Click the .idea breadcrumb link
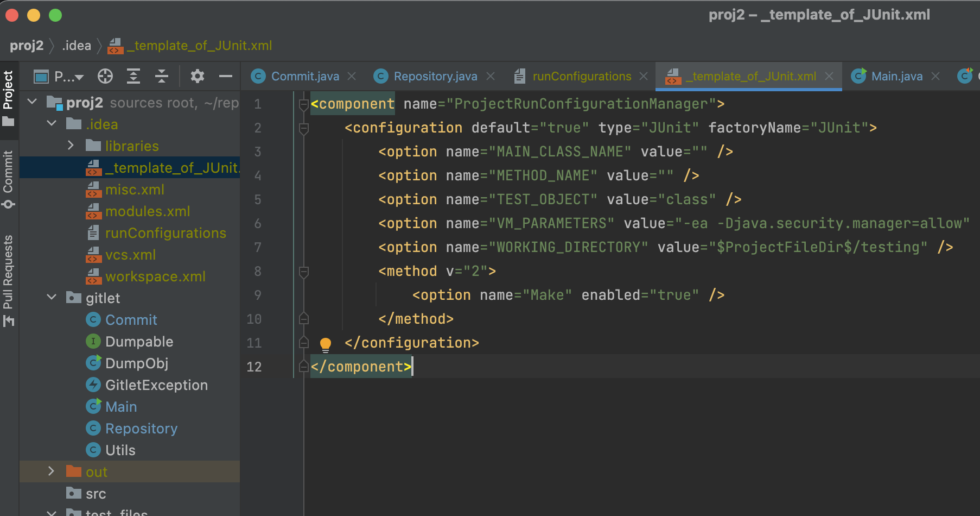The image size is (980, 516). point(77,46)
